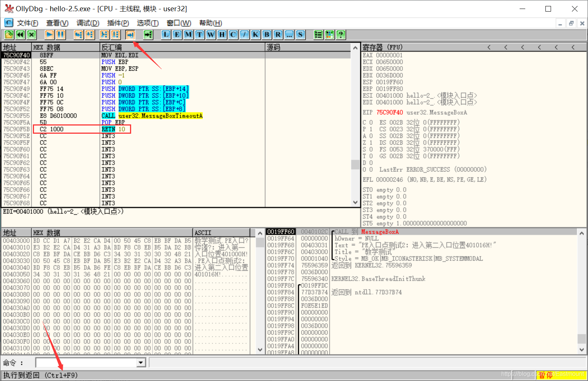Select the RETN 10 instruction row
This screenshot has width=588, height=381.
176,129
